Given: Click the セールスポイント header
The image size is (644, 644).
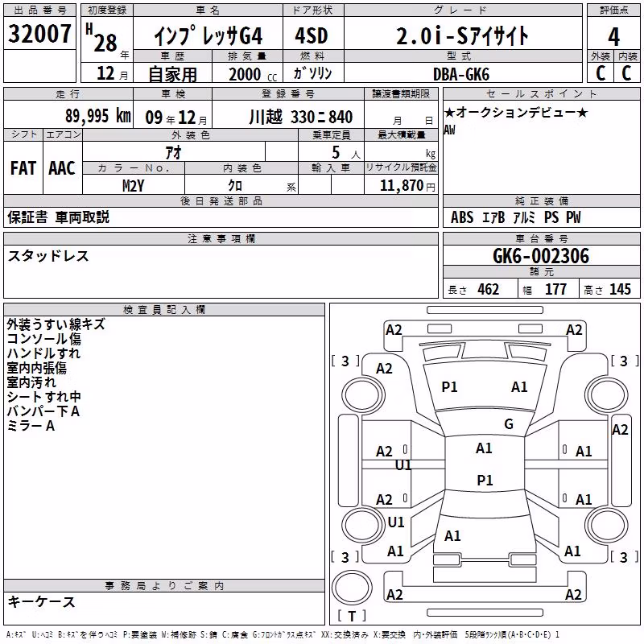Looking at the screenshot, I should 541,93.
